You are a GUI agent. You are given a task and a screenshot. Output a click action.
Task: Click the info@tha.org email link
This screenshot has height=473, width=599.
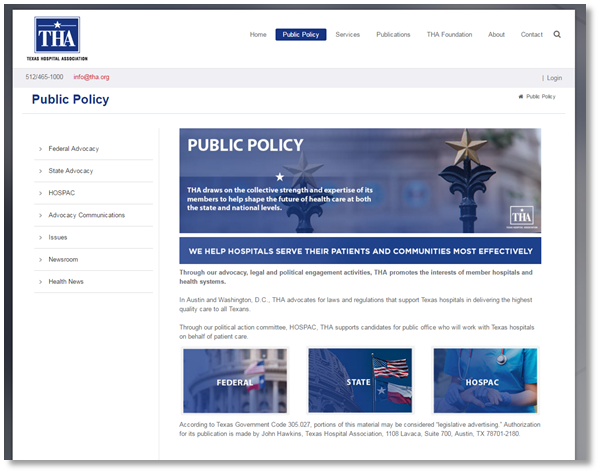click(x=91, y=77)
